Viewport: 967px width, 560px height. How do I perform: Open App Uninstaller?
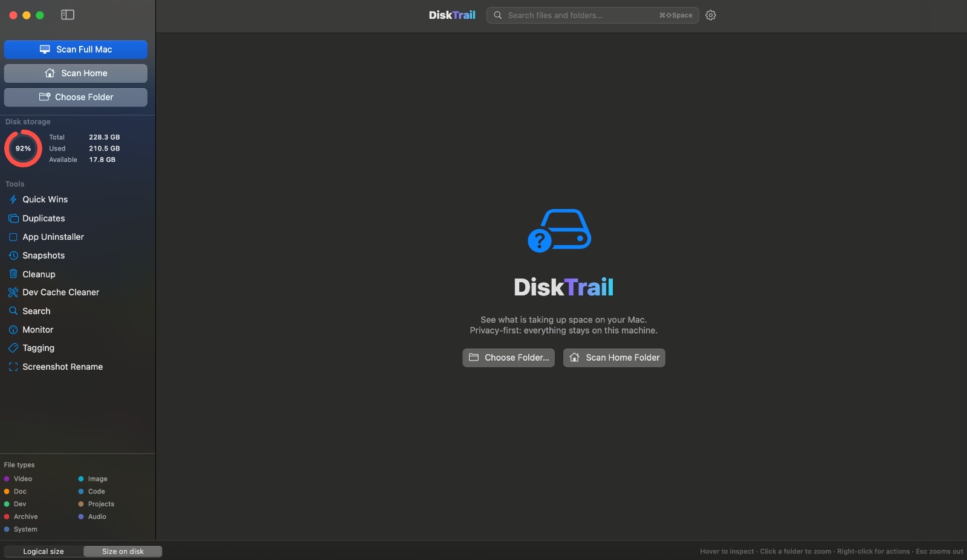pos(53,237)
